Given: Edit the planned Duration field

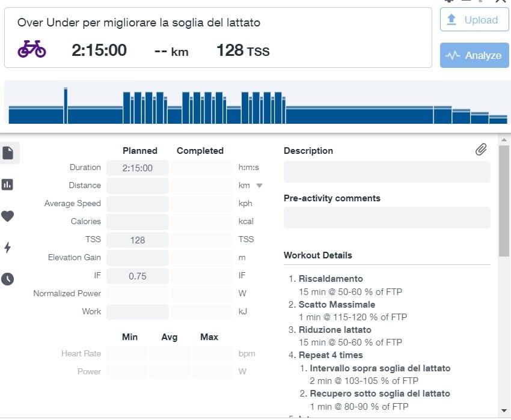Looking at the screenshot, I should 138,168.
